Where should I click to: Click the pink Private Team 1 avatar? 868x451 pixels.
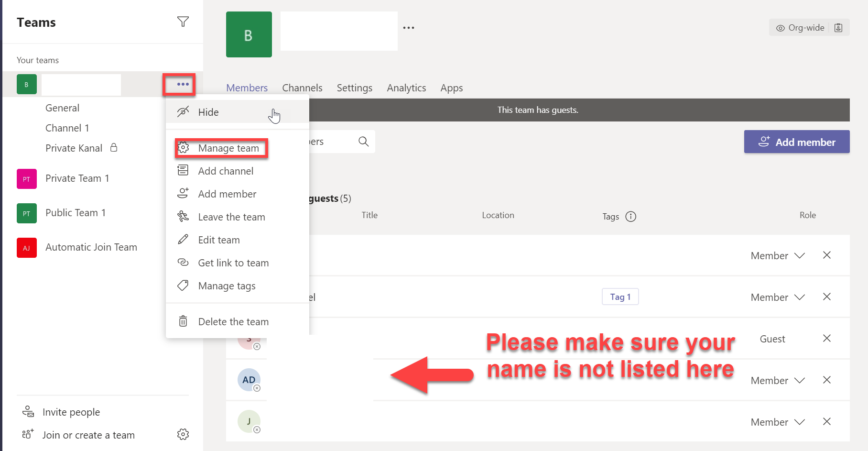point(27,179)
